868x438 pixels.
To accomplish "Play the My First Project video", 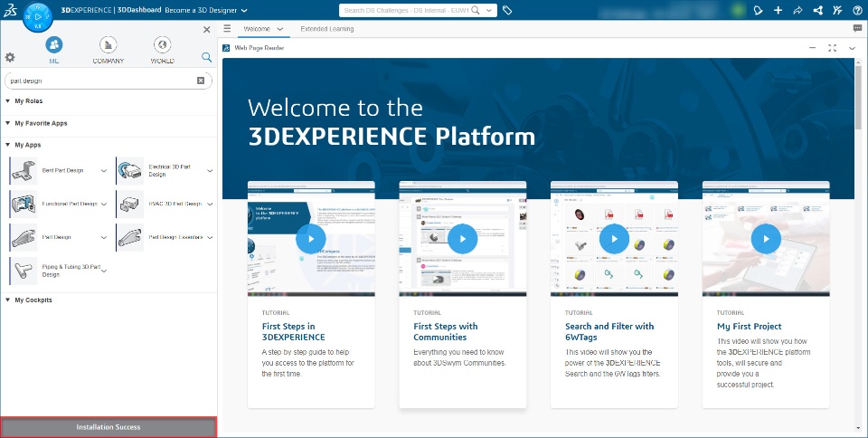I will pos(766,239).
